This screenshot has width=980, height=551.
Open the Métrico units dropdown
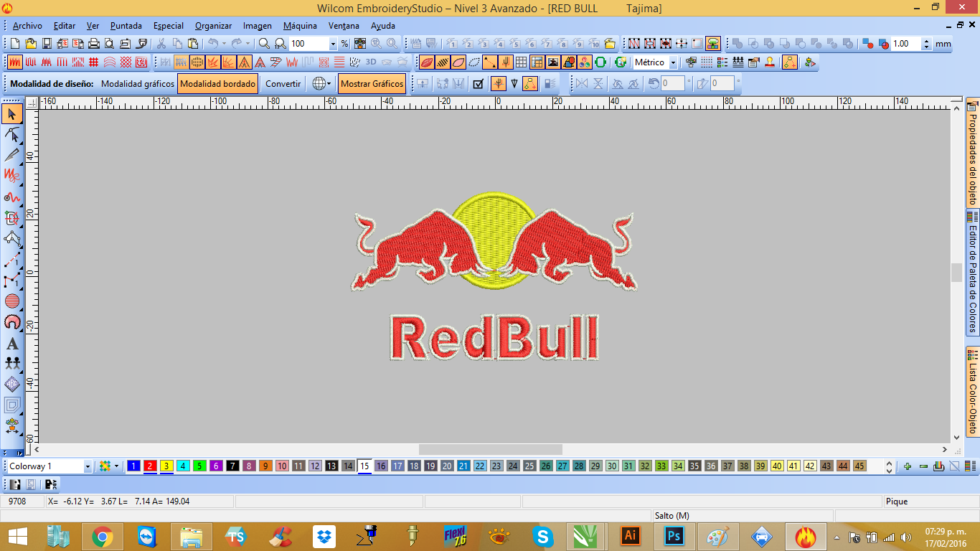[x=673, y=63]
